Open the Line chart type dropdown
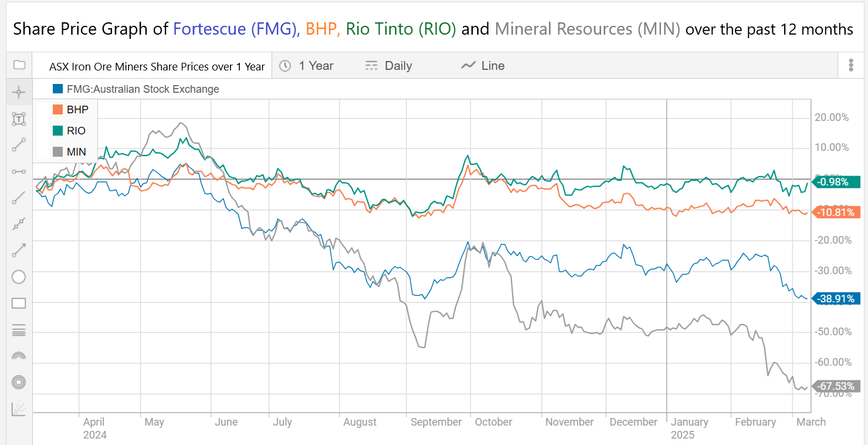The image size is (868, 445). [x=483, y=66]
